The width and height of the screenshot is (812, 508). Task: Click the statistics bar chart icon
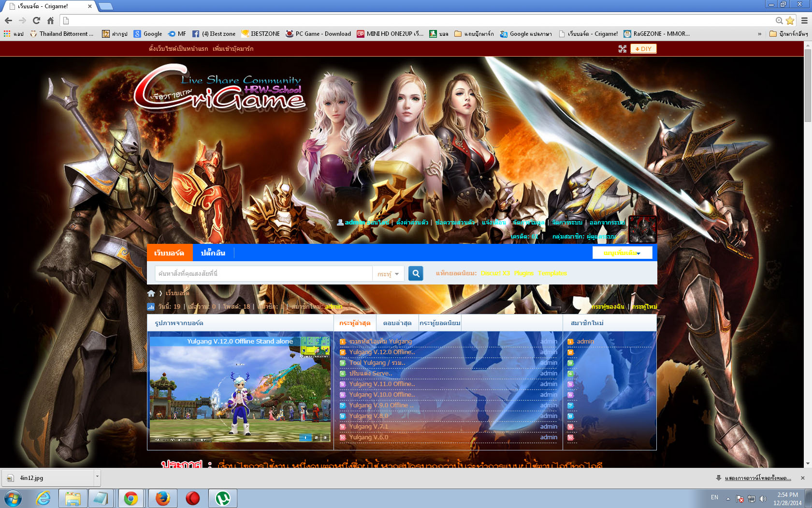(151, 306)
